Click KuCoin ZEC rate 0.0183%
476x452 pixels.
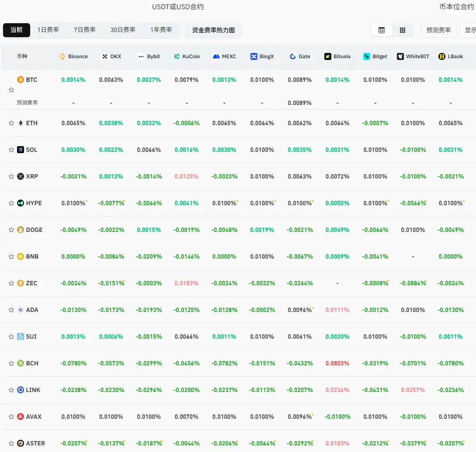186,283
